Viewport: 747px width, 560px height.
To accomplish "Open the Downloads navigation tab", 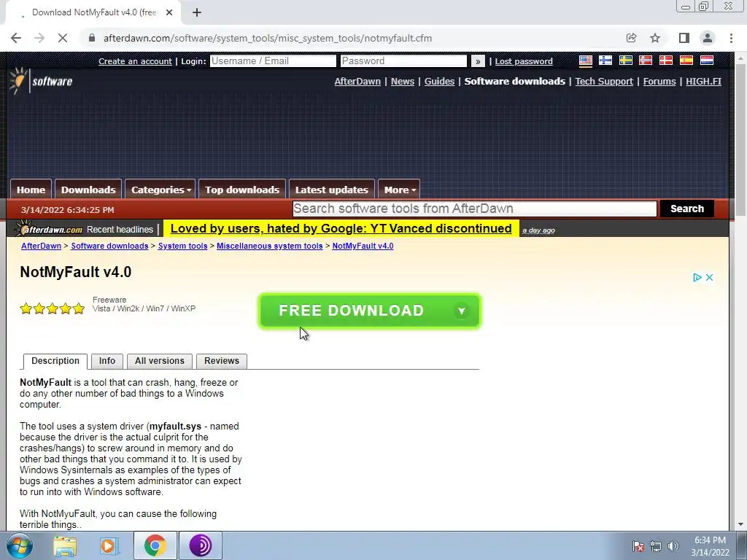I will tap(88, 190).
